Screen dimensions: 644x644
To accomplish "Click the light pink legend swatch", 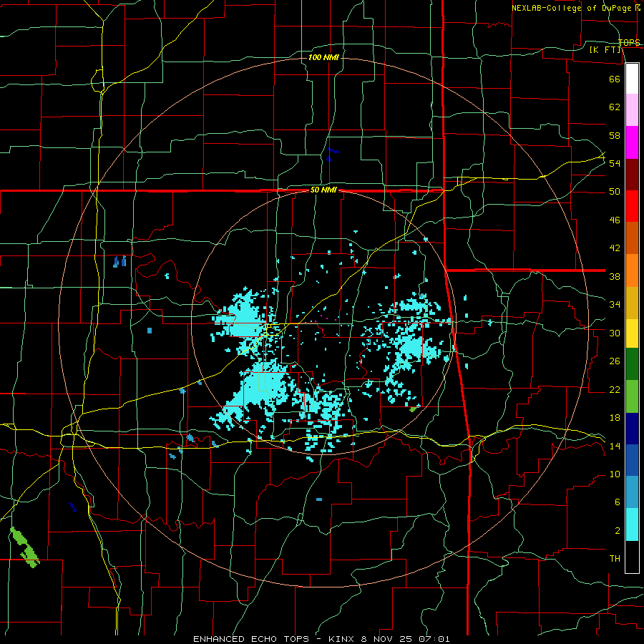I will coord(632,109).
